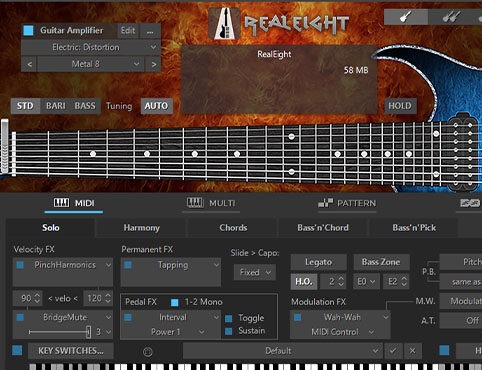Viewport: 482px width, 370px height.
Task: Toggle Tapping permanent FX
Action: 128,265
